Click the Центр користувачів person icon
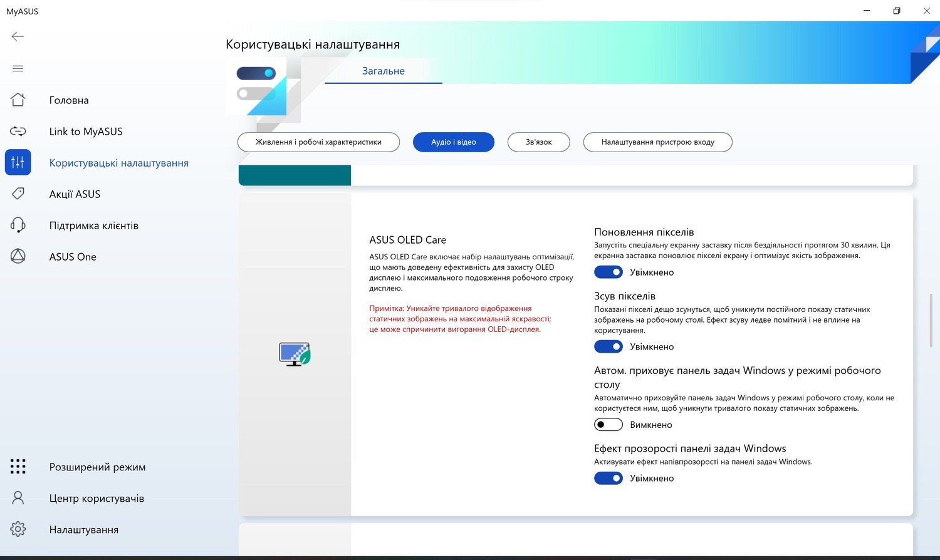This screenshot has height=560, width=940. pyautogui.click(x=18, y=498)
